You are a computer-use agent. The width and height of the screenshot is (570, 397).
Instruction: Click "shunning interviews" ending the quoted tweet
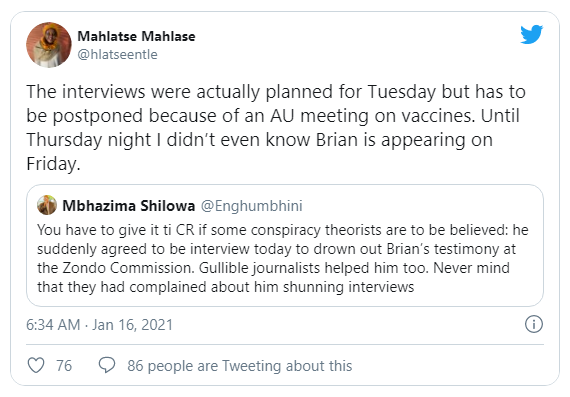tap(349, 287)
